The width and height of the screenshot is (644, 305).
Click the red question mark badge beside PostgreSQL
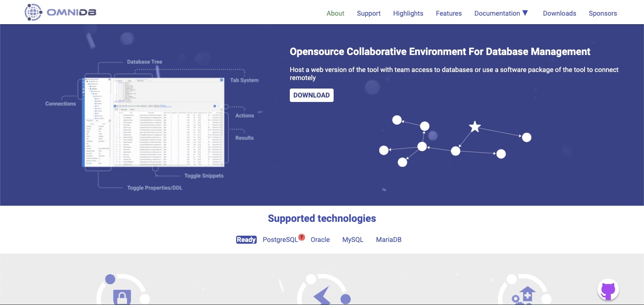click(x=302, y=237)
